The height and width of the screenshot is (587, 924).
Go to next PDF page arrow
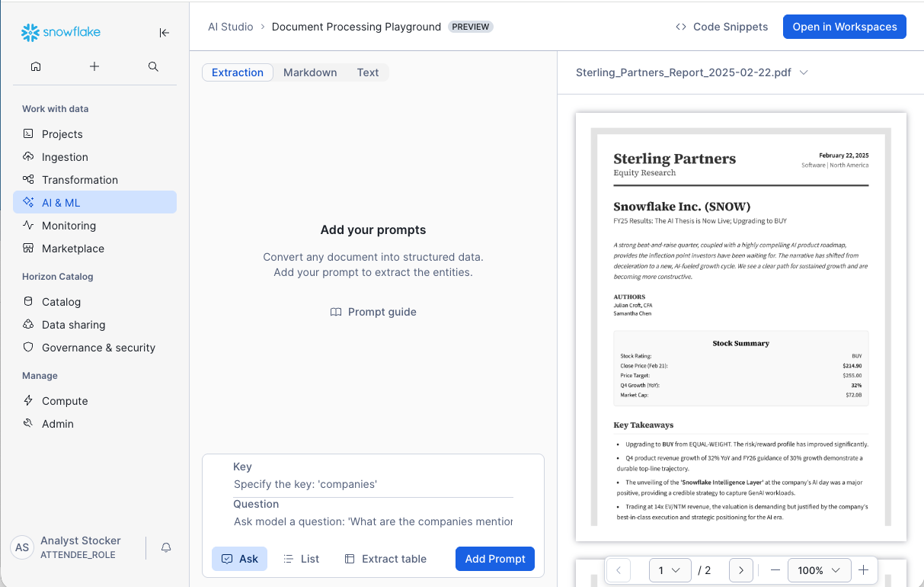coord(740,570)
